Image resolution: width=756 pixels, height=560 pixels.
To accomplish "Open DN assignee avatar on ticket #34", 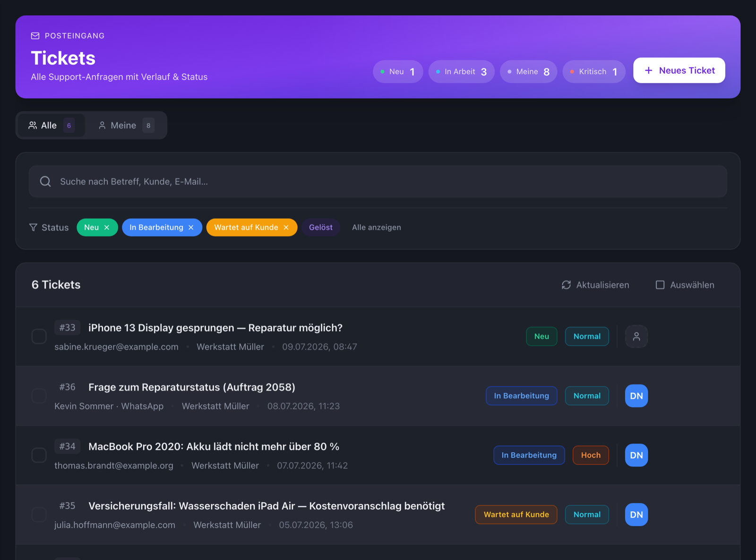I will pyautogui.click(x=636, y=455).
